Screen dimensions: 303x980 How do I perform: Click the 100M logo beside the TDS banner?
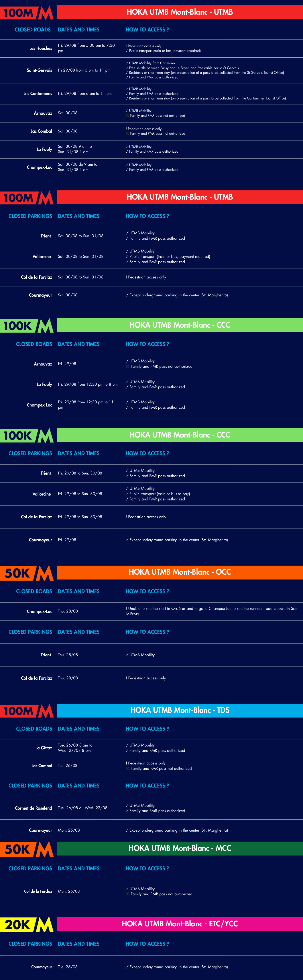(x=27, y=711)
